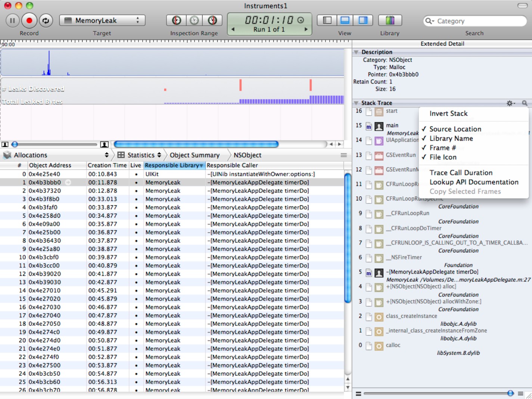Sort by Creation Time column header
The width and height of the screenshot is (532, 399).
[x=108, y=165]
